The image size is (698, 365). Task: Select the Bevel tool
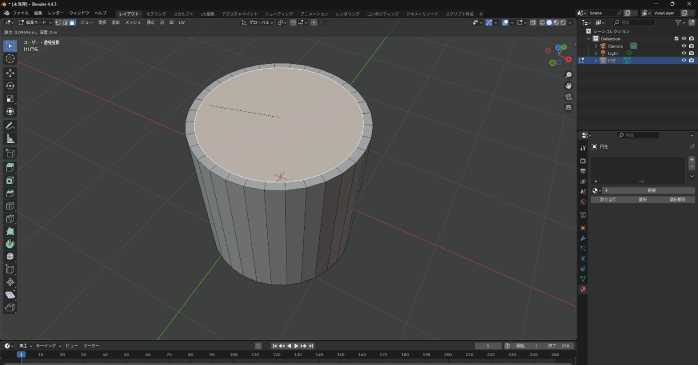(10, 193)
